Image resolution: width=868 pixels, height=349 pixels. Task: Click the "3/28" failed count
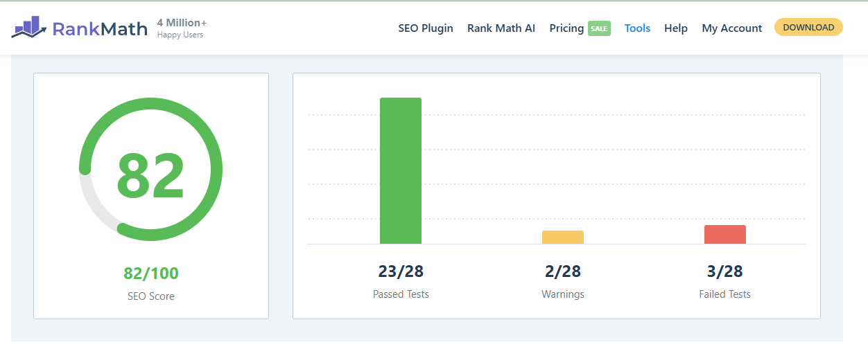pyautogui.click(x=725, y=271)
